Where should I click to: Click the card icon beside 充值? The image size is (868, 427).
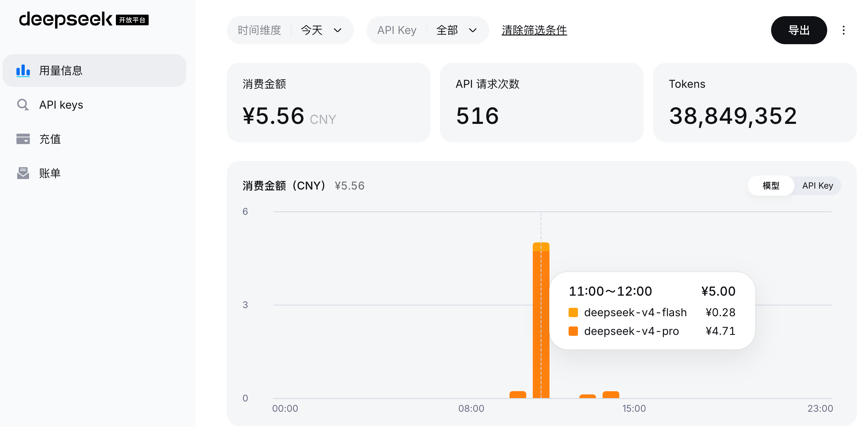point(23,139)
